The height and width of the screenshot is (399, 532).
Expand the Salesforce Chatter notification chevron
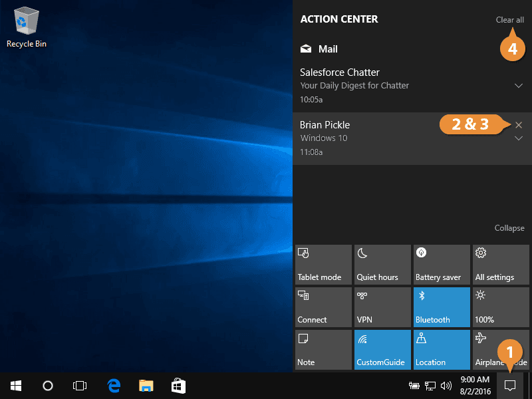point(519,86)
